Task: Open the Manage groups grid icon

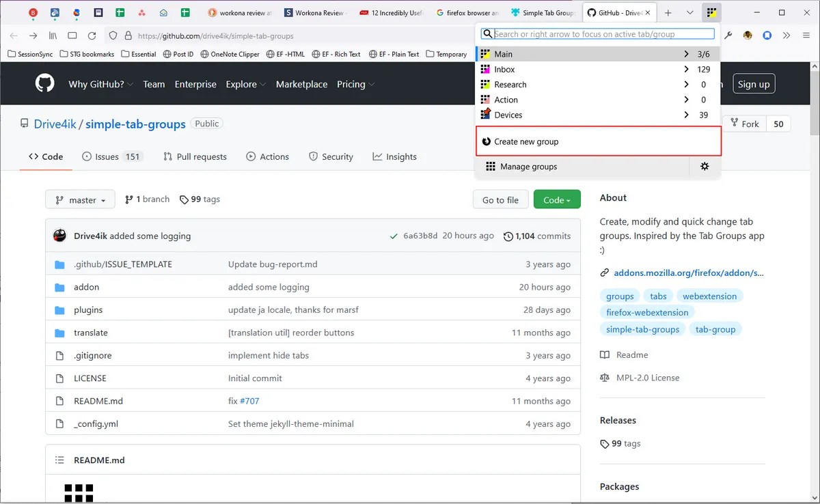Action: click(491, 166)
